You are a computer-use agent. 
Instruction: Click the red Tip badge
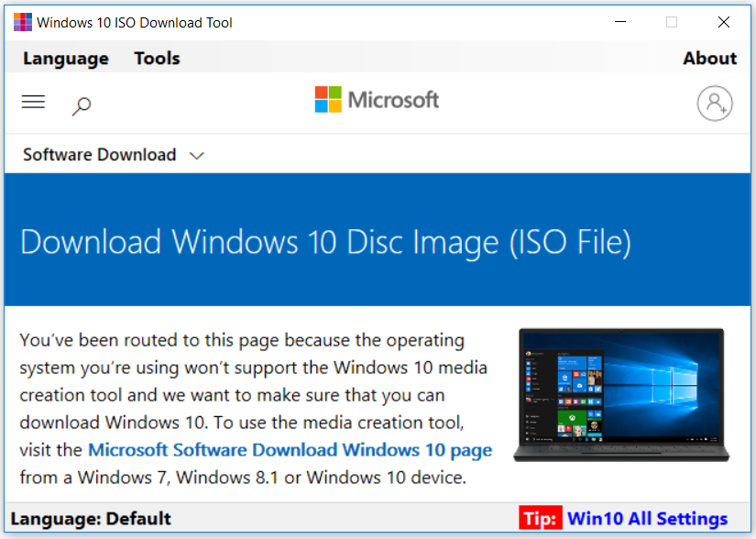pos(540,518)
